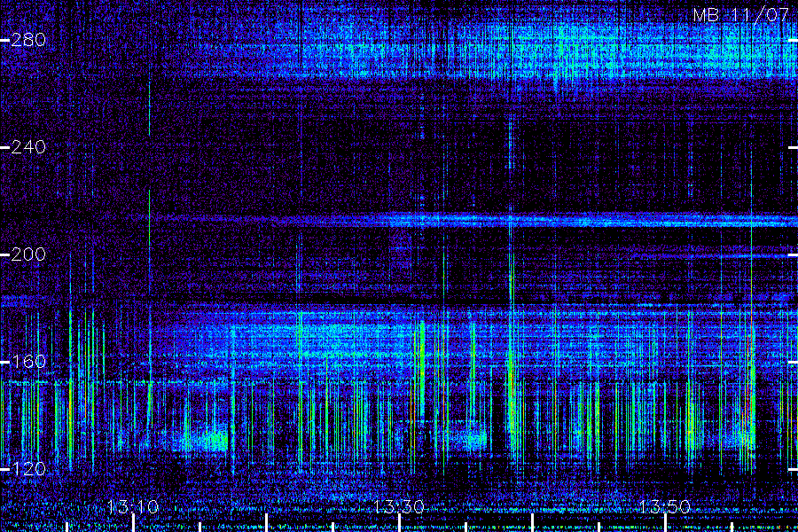
Task: Click the 200 frequency axis label
Action: click(x=28, y=254)
